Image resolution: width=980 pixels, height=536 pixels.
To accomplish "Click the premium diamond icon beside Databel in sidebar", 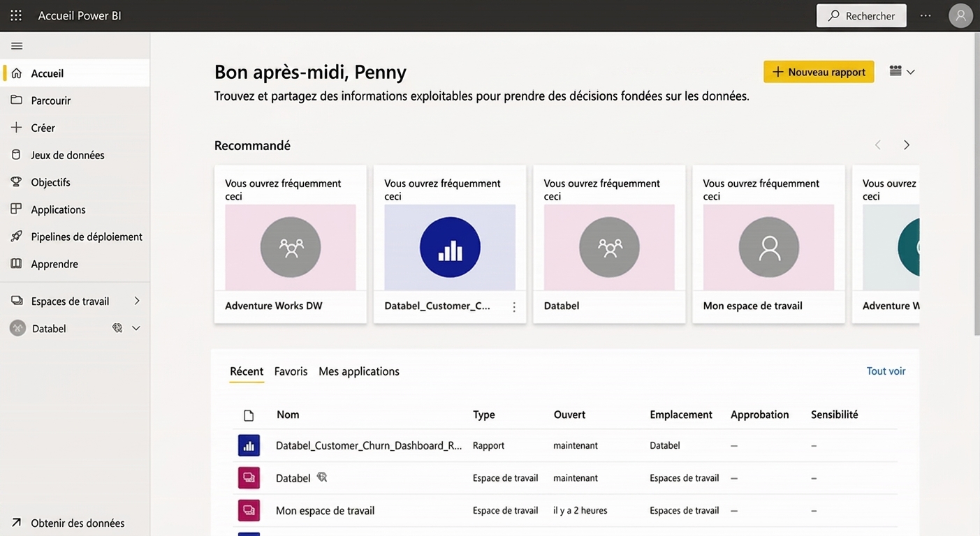I will (117, 328).
